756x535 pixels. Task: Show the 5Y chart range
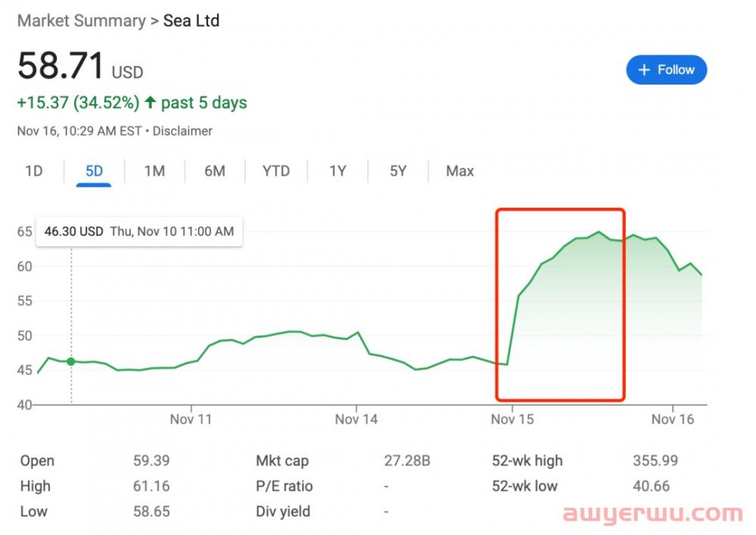point(398,171)
